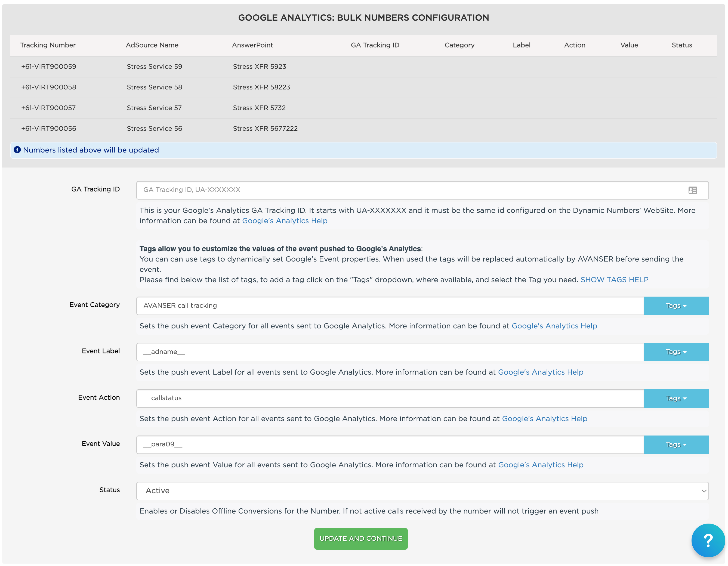Image resolution: width=728 pixels, height=566 pixels.
Task: Click the Tracking Number column header
Action: (x=48, y=45)
